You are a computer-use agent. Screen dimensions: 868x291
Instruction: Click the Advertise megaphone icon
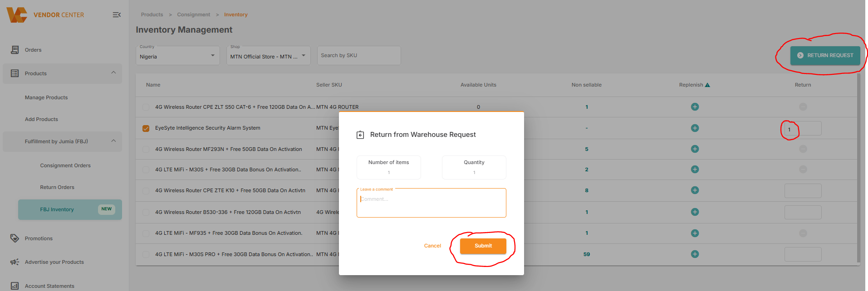[15, 262]
